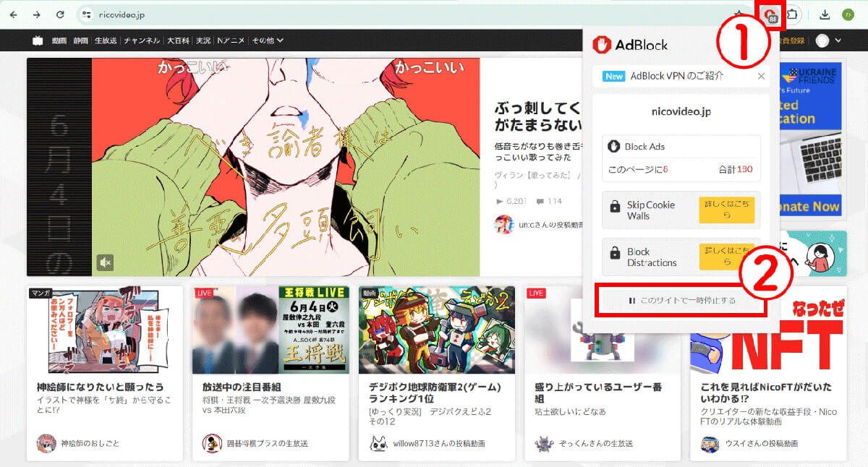Open un:cさんの投稿動画 uploader avatar

tap(503, 224)
